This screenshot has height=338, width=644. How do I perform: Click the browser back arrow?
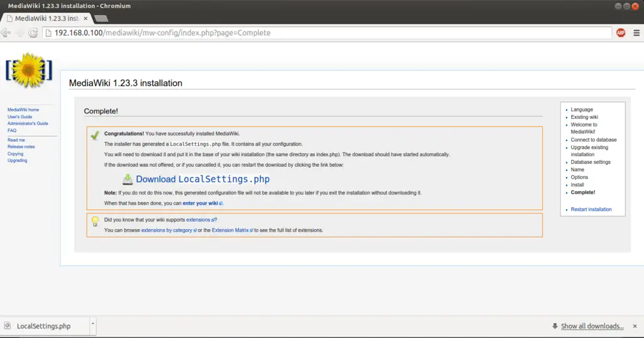[x=6, y=33]
